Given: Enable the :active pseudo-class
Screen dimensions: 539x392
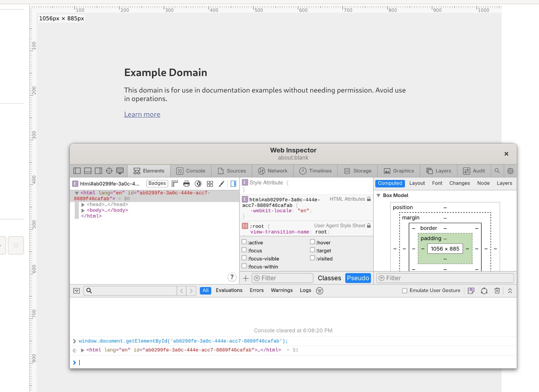Looking at the screenshot, I should (x=244, y=242).
